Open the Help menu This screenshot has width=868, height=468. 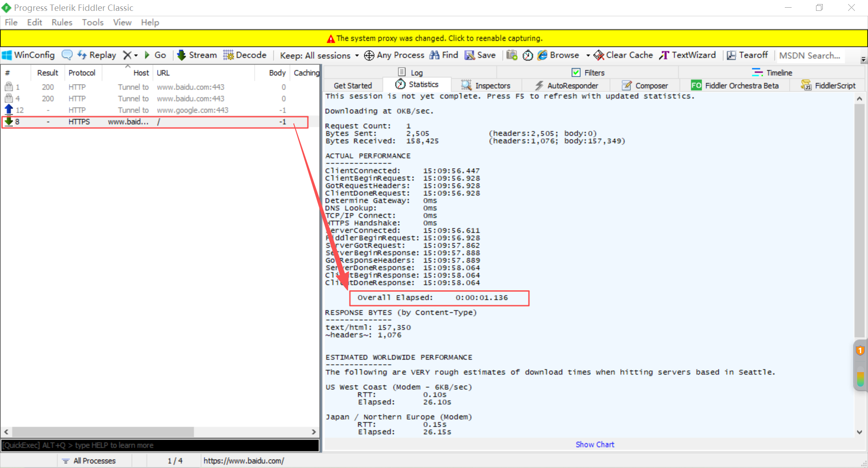coord(150,22)
